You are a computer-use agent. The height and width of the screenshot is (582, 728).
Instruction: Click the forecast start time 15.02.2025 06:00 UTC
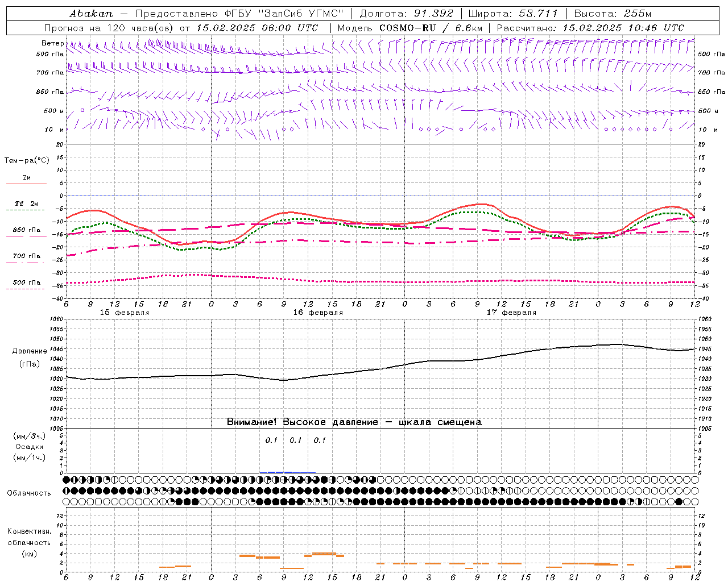click(257, 28)
